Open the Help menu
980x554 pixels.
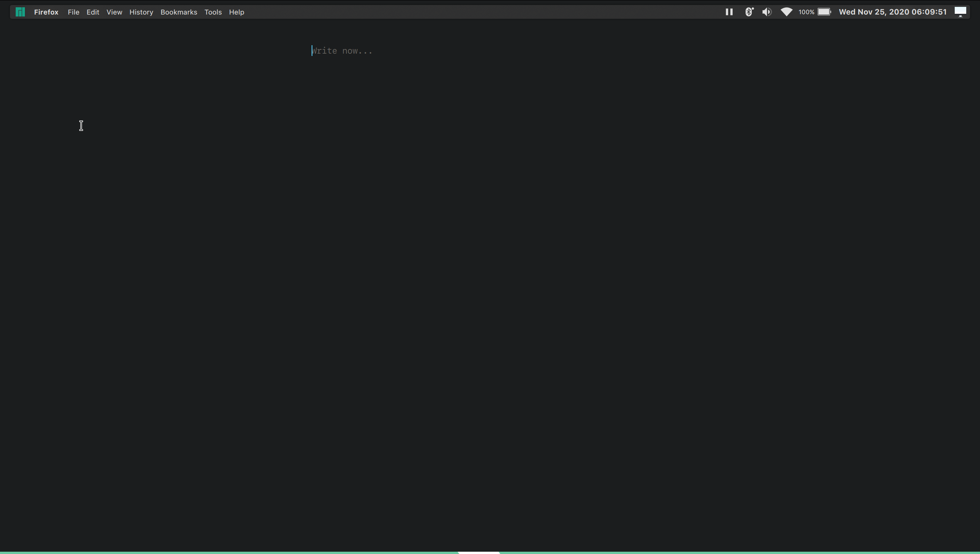click(x=237, y=12)
